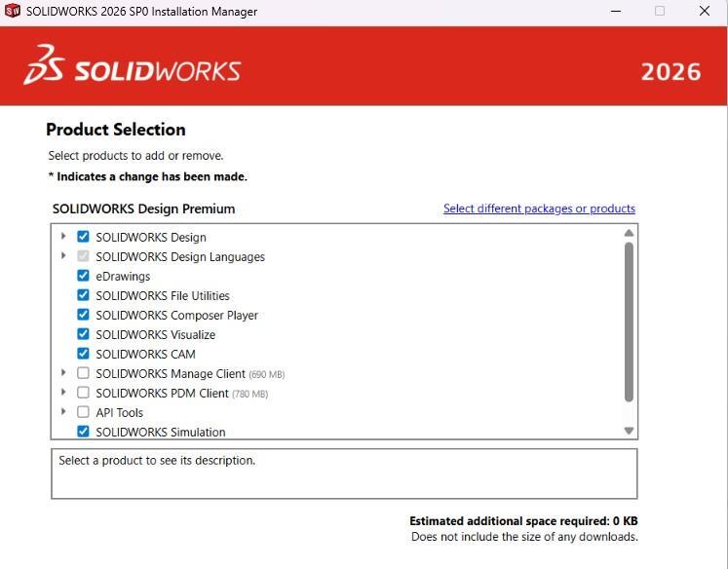Click the product list scrollbar thumb

629,322
